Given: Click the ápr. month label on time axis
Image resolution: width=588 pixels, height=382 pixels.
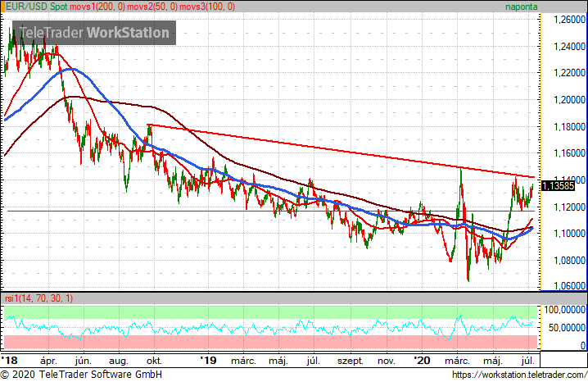Looking at the screenshot, I should 48,361.
